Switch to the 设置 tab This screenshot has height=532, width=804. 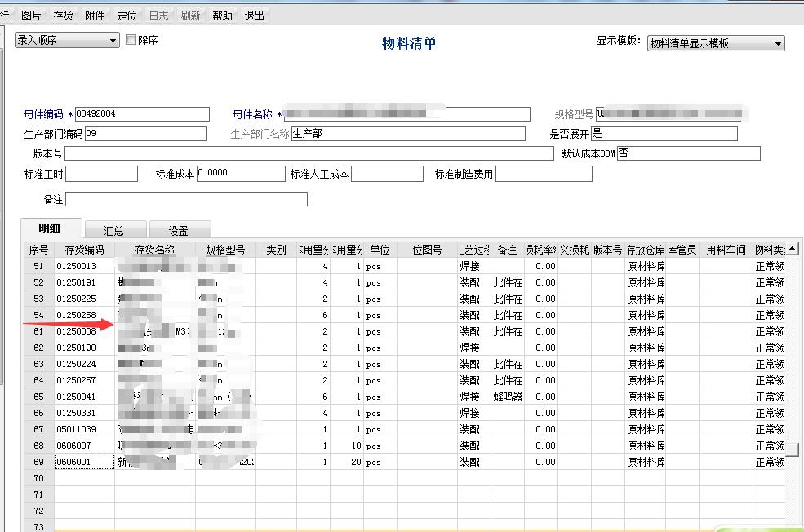179,231
